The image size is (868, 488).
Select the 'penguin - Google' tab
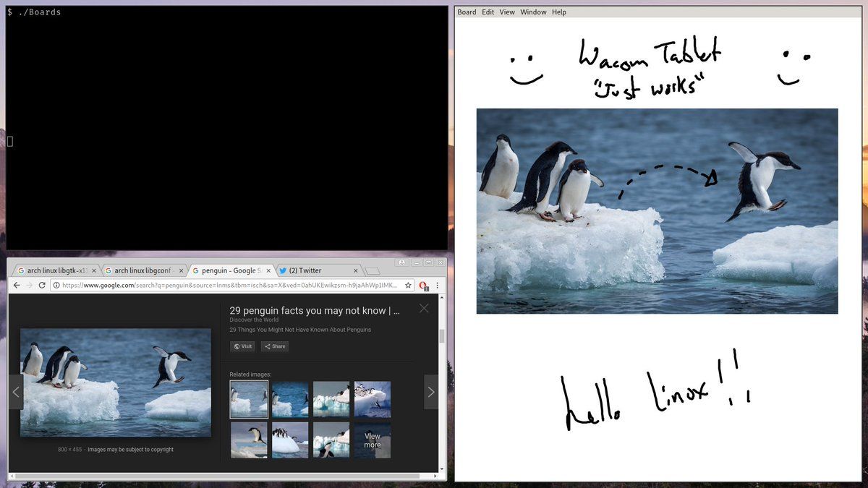click(230, 270)
